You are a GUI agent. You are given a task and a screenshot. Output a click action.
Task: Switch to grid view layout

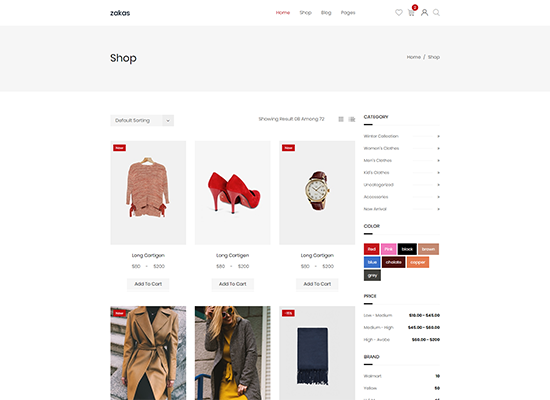coord(341,119)
